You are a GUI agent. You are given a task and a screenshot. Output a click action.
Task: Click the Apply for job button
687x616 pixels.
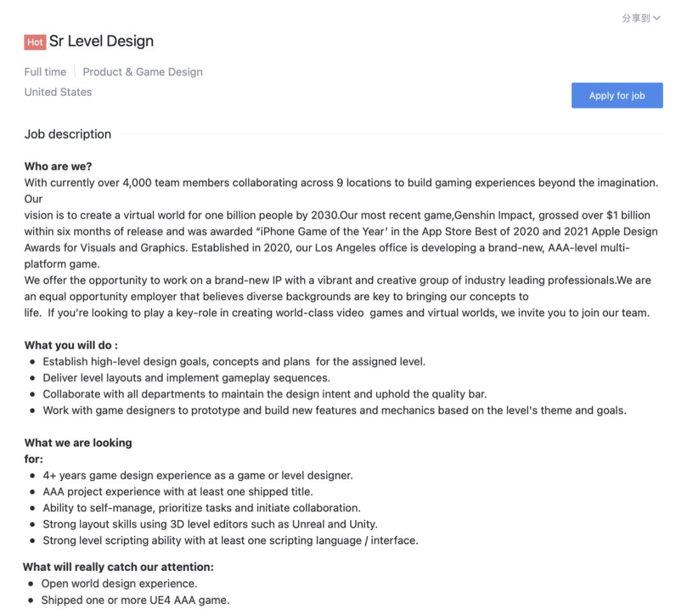tap(617, 95)
